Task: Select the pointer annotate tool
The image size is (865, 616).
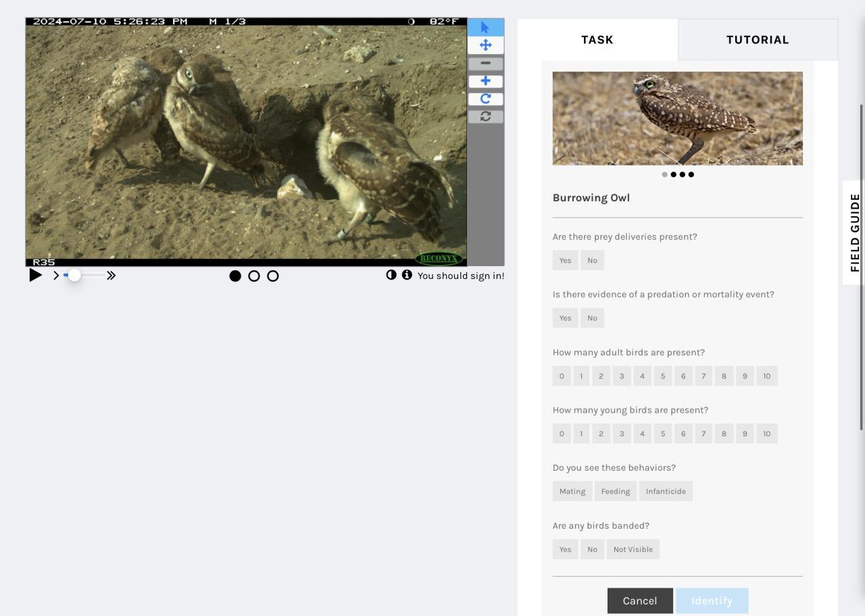Action: pyautogui.click(x=485, y=28)
